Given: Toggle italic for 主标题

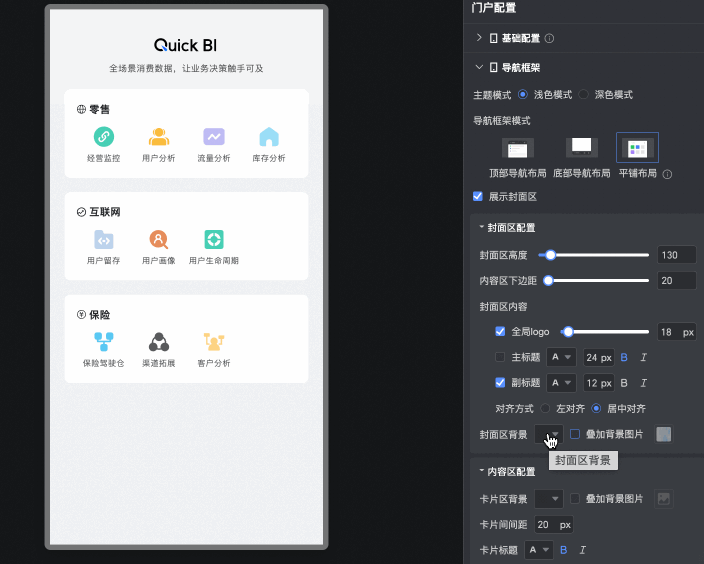Looking at the screenshot, I should (643, 357).
